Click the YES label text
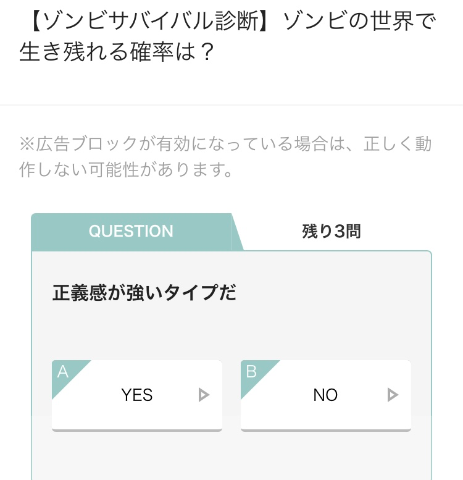 click(137, 395)
